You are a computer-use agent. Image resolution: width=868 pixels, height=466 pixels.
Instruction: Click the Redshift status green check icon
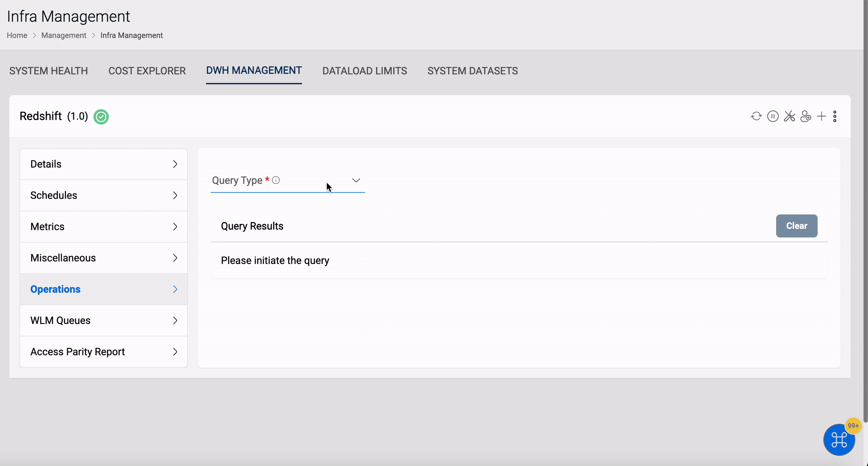(101, 117)
